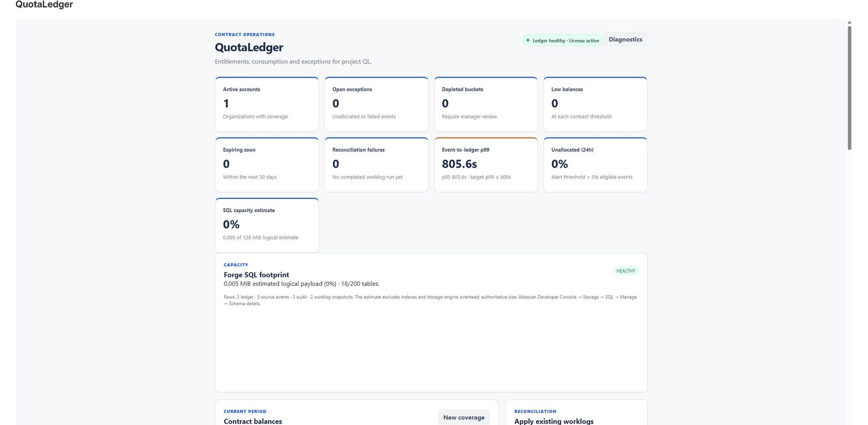Click '0.005 of 128 MiB logical estimate' text
The image size is (868, 425).
click(260, 238)
